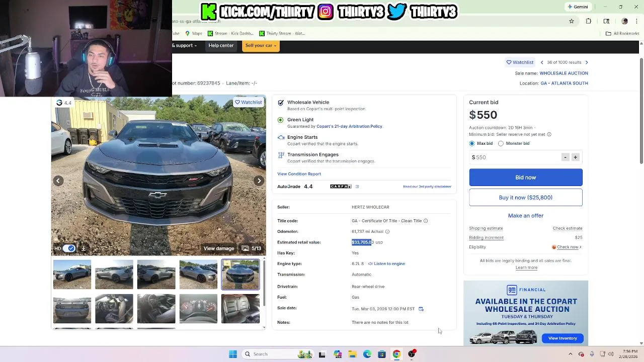Click Make an offer link
644x362 pixels.
[526, 216]
